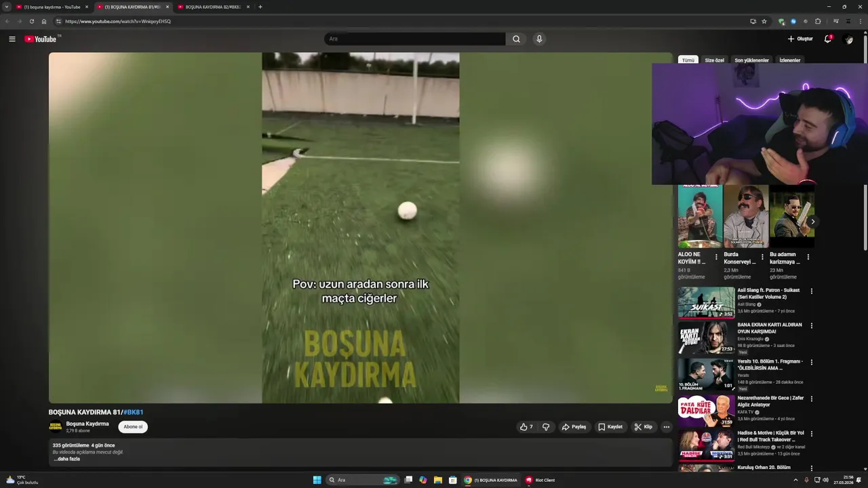Select the 'Tümü' filter chip
868x488 pixels.
[x=688, y=60]
